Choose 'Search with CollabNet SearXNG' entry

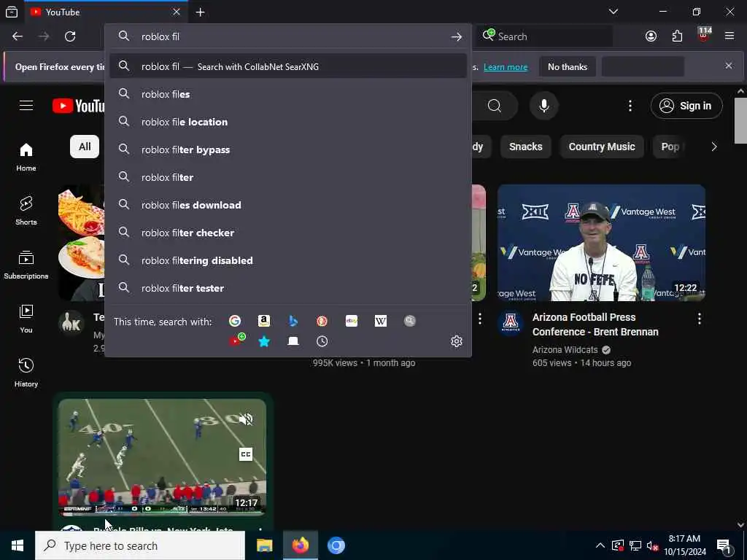click(287, 66)
